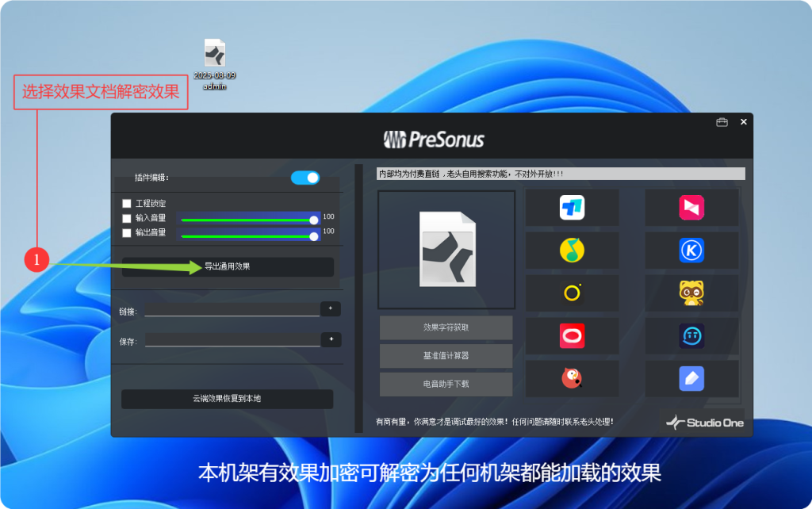Open the pink bowtie-shaped app icon

(x=691, y=207)
